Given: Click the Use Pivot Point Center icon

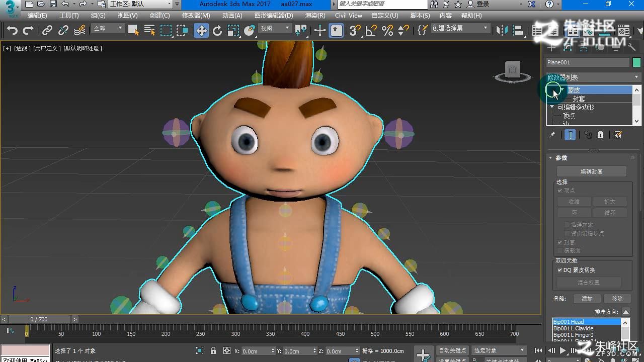Looking at the screenshot, I should 301,31.
